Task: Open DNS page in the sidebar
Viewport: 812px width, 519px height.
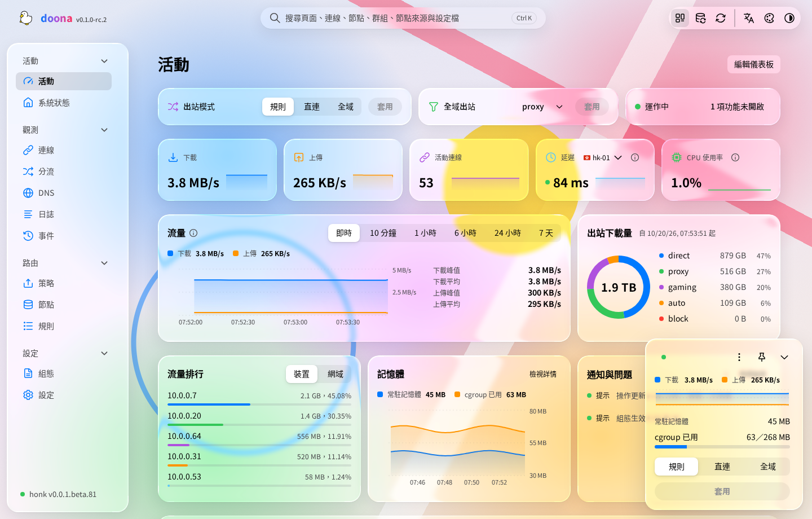Action: pyautogui.click(x=64, y=193)
